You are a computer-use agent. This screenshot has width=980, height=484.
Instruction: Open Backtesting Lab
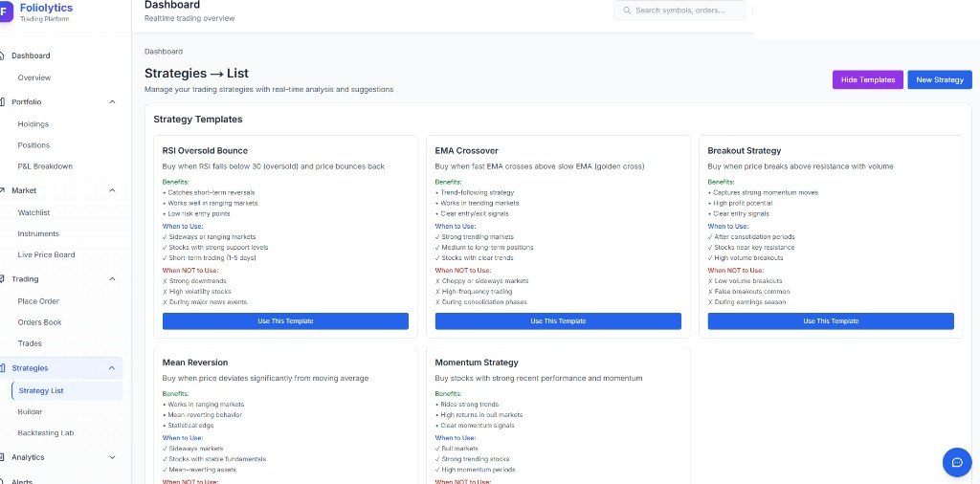pos(46,433)
